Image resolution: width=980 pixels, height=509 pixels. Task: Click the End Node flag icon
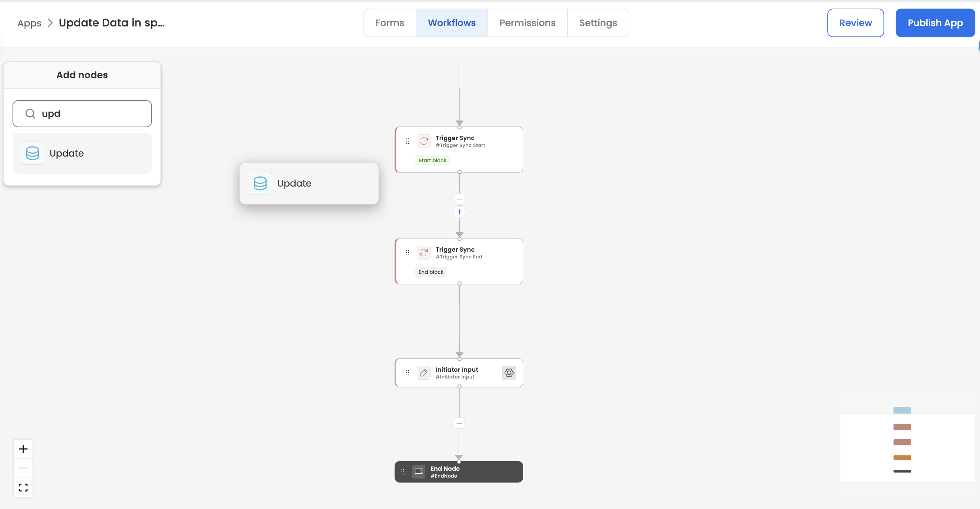(x=419, y=472)
